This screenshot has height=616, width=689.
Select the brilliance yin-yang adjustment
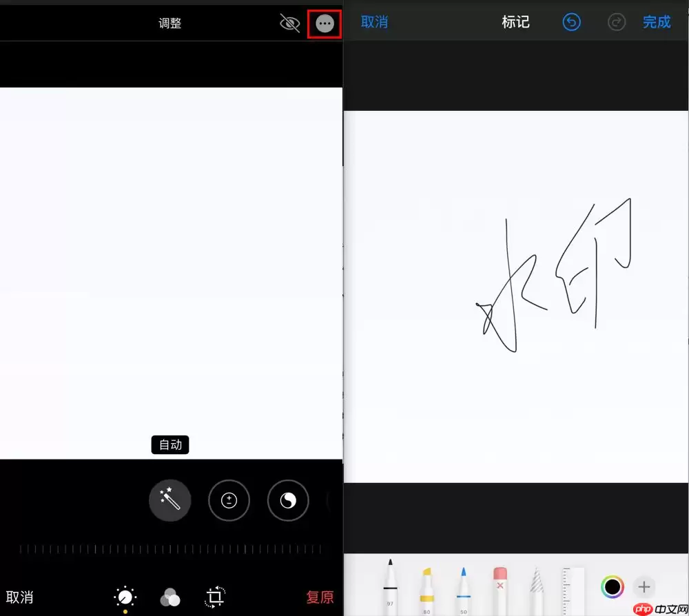point(288,500)
